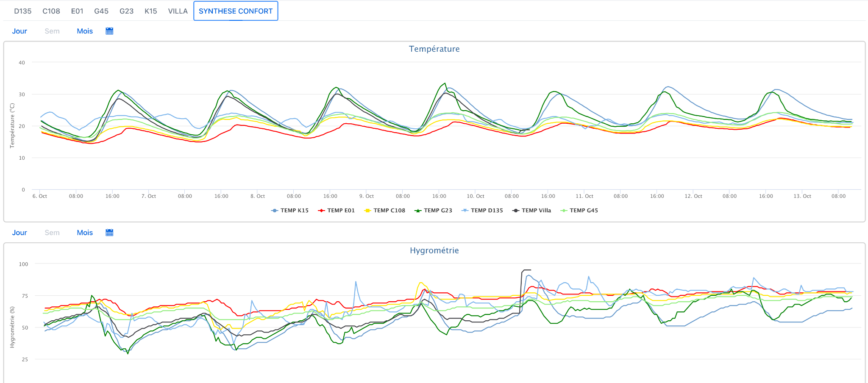Click the 6. Oct axis label
This screenshot has height=383, width=868.
click(39, 196)
